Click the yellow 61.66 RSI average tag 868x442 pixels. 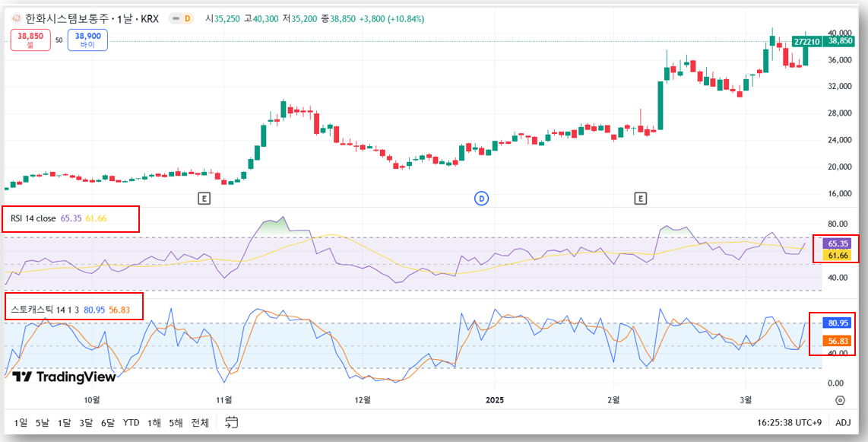835,255
